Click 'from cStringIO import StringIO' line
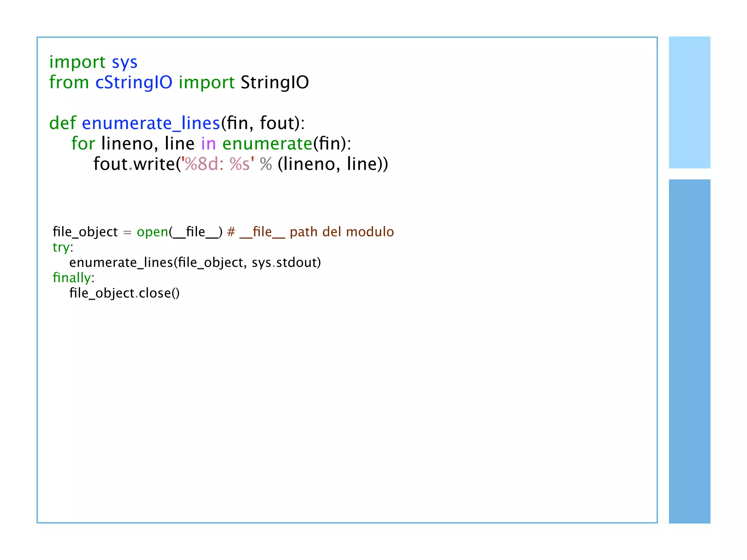This screenshot has width=747, height=560. pyautogui.click(x=179, y=83)
